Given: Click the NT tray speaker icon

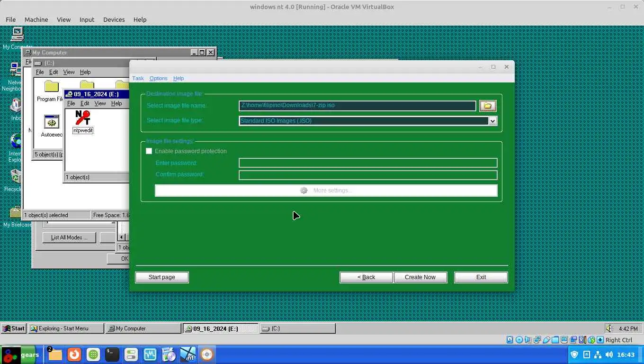Looking at the screenshot, I should [x=610, y=328].
